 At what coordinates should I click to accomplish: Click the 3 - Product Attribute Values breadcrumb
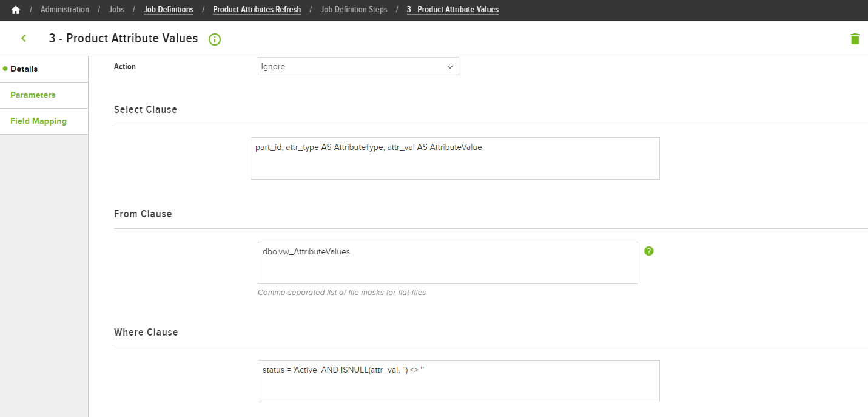[x=453, y=10]
